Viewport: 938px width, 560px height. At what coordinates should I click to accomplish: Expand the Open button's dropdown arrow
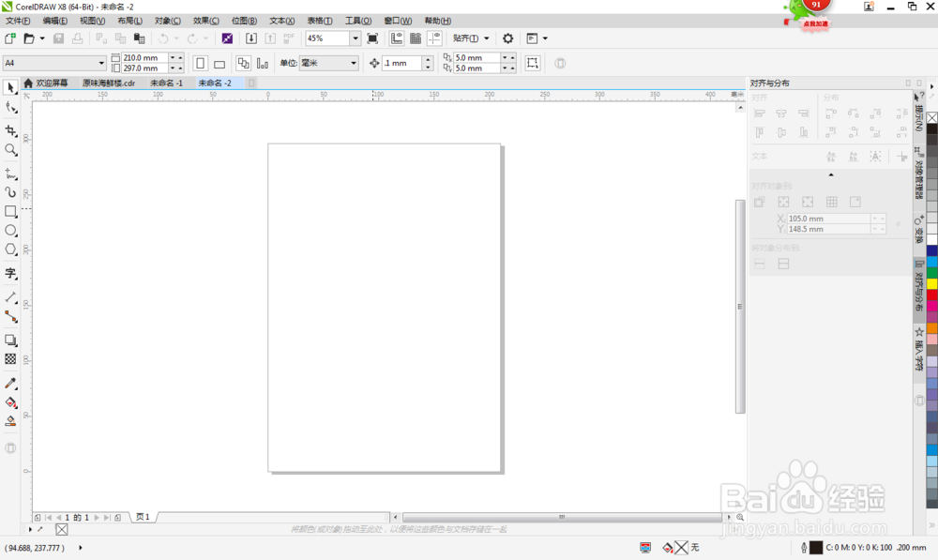coord(42,38)
